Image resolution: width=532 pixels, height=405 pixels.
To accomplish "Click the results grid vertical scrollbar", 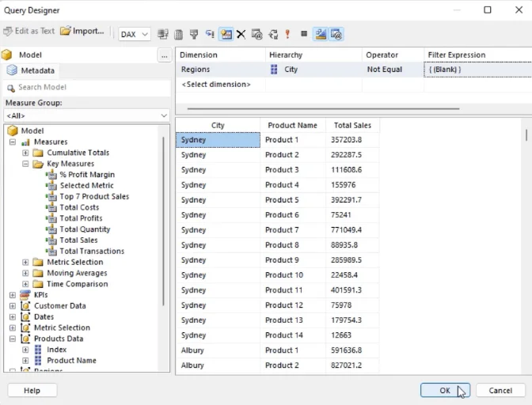I will pyautogui.click(x=526, y=135).
